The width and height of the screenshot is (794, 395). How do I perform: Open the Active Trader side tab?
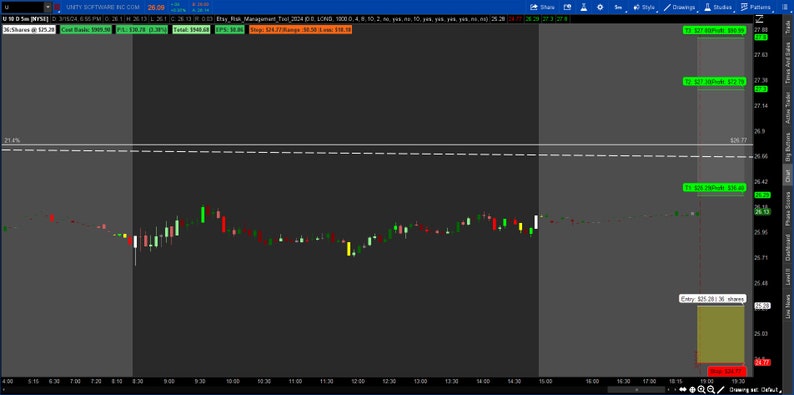pos(787,108)
